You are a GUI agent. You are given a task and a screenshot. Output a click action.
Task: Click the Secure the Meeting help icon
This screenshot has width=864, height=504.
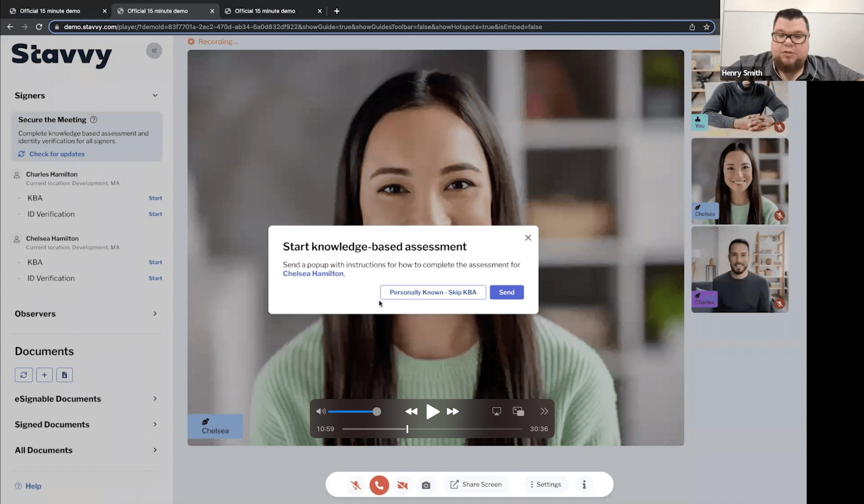point(93,120)
